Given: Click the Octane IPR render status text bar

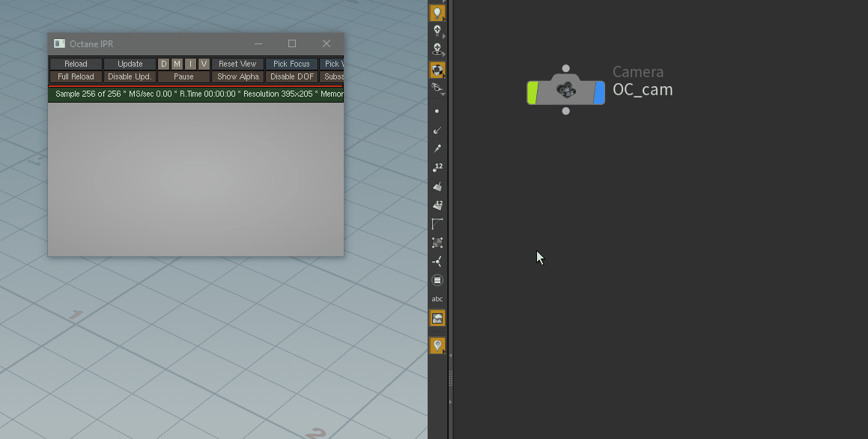Looking at the screenshot, I should pyautogui.click(x=196, y=94).
